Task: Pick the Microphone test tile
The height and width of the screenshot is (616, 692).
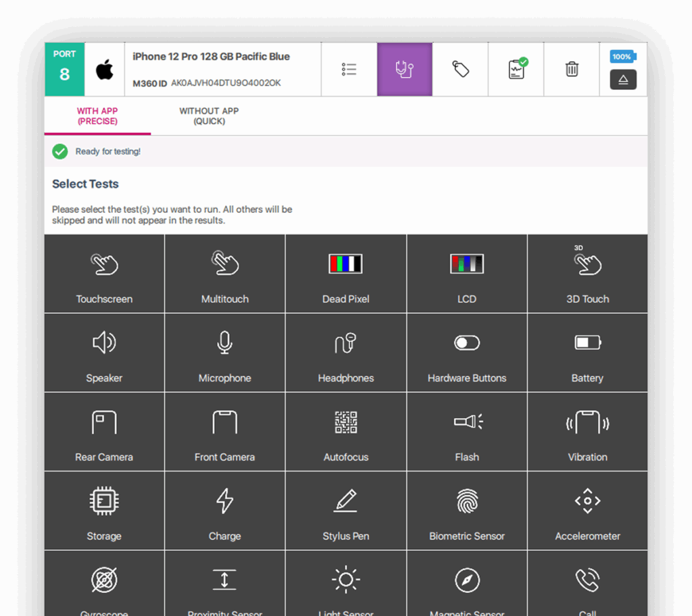Action: (224, 353)
